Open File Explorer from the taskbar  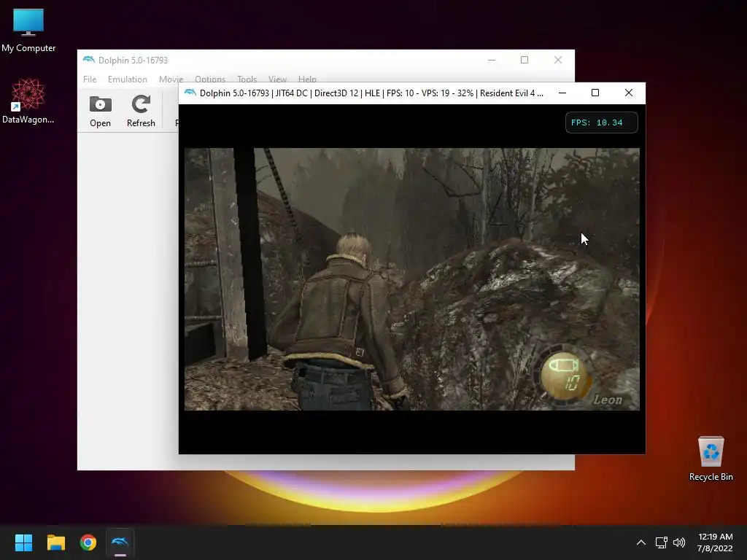55,542
